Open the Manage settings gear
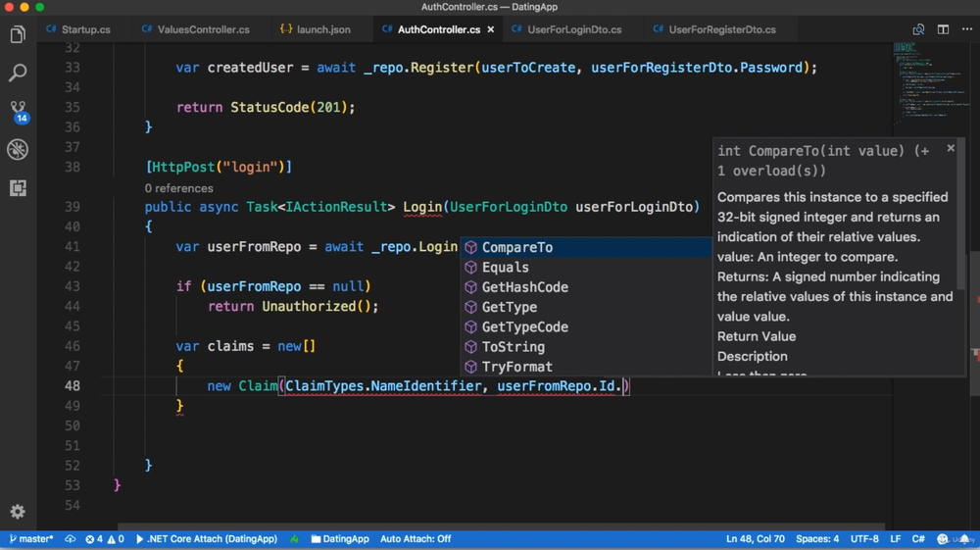The height and width of the screenshot is (550, 980). pos(18,512)
